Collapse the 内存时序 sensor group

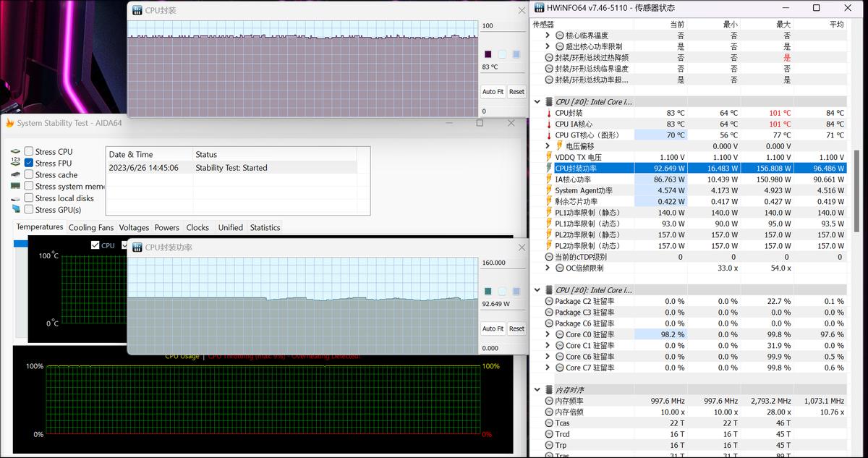pos(537,390)
